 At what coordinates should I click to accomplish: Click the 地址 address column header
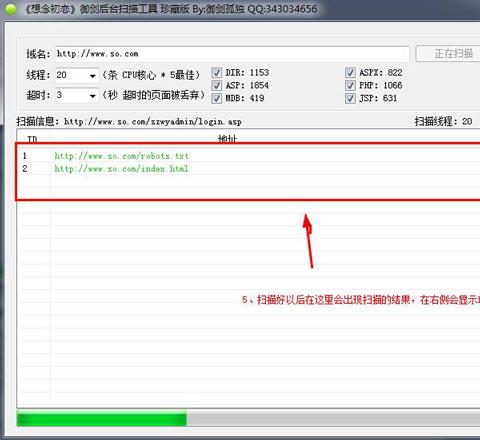point(227,139)
